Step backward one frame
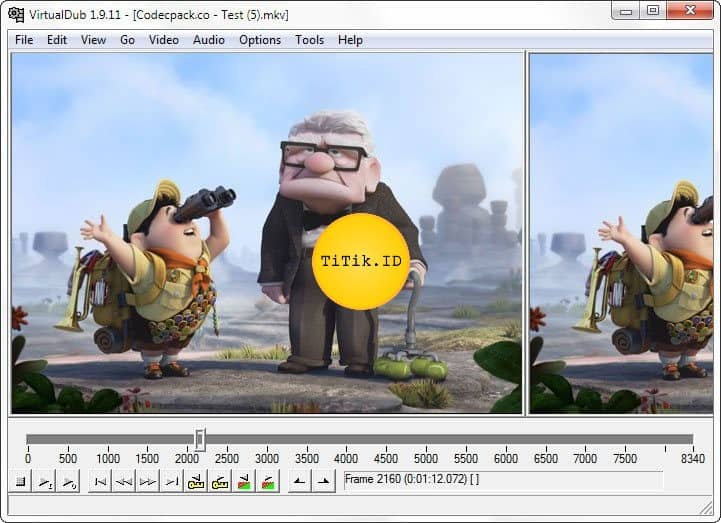The width and height of the screenshot is (721, 523). (x=124, y=482)
